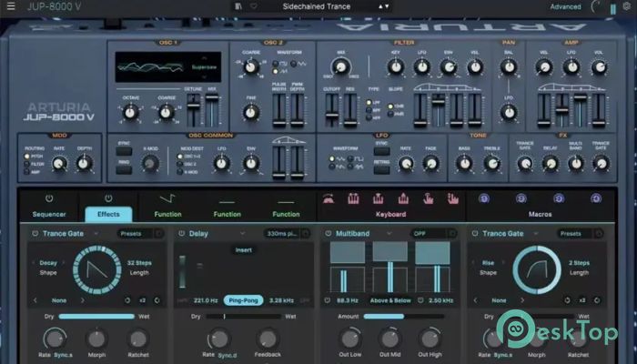
Task: Switch to the Sequencer tab
Action: tap(49, 214)
